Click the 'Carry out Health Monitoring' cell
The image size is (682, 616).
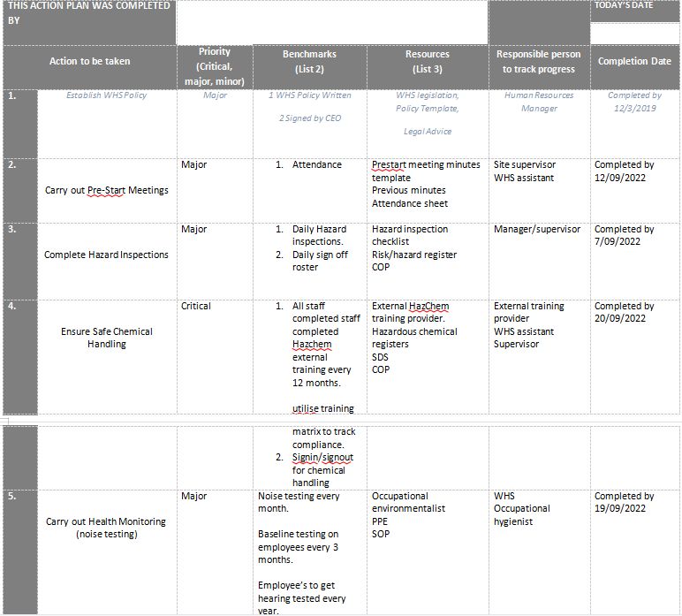pyautogui.click(x=106, y=528)
